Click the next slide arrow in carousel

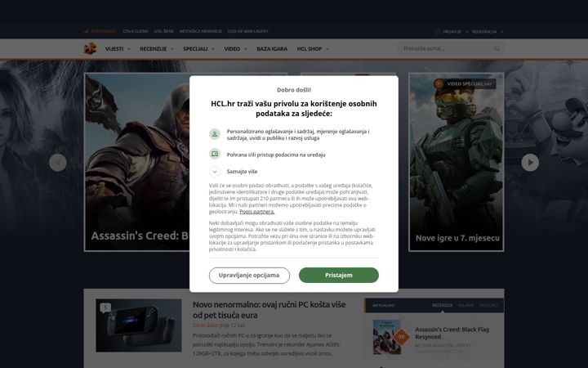click(x=530, y=163)
